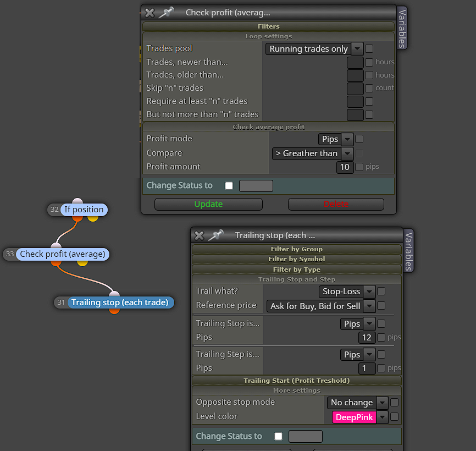The height and width of the screenshot is (451, 476).
Task: Expand the Filter by Type section
Action: 297,269
